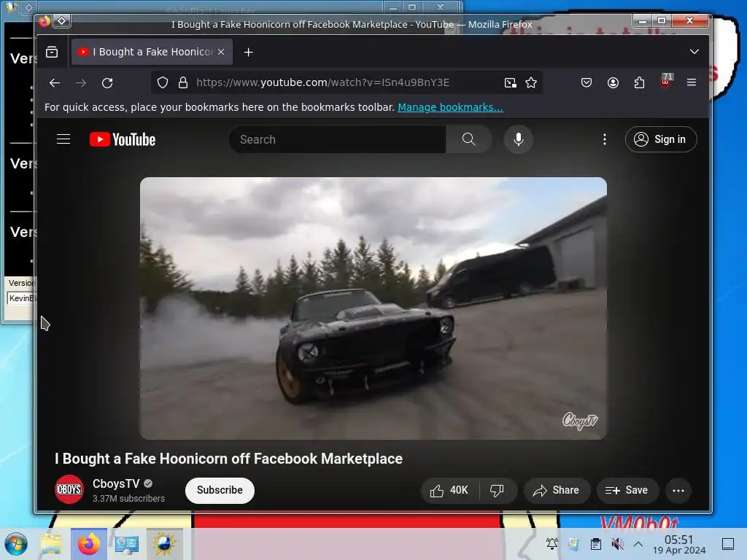The width and height of the screenshot is (747, 560).
Task: Expand hidden system tray icons arrow
Action: [x=638, y=544]
